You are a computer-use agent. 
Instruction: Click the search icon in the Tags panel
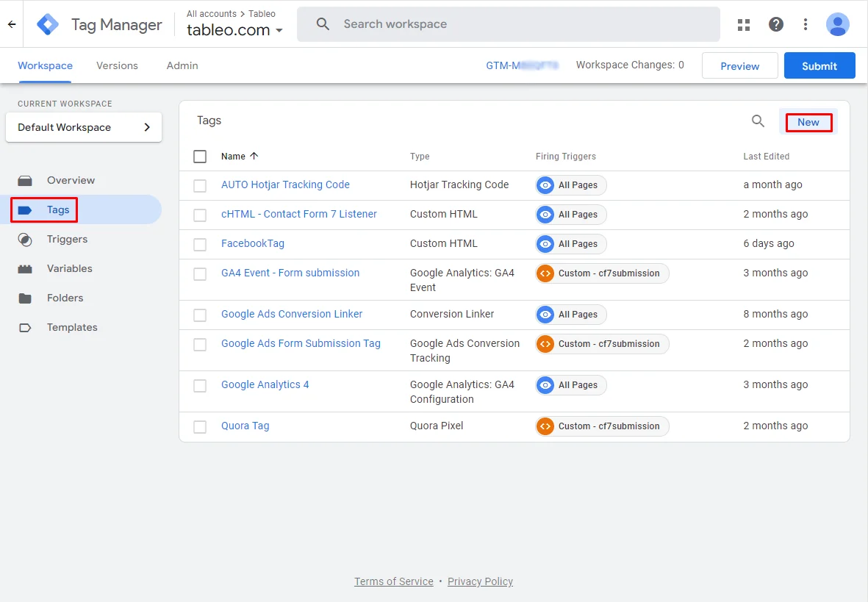(758, 121)
